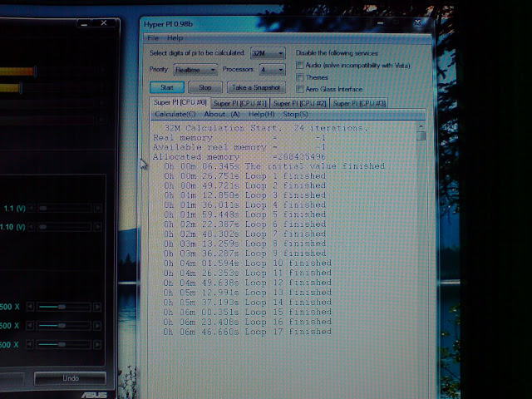532x399 pixels.
Task: Toggle the Aero Glass Interface checkbox
Action: [299, 89]
